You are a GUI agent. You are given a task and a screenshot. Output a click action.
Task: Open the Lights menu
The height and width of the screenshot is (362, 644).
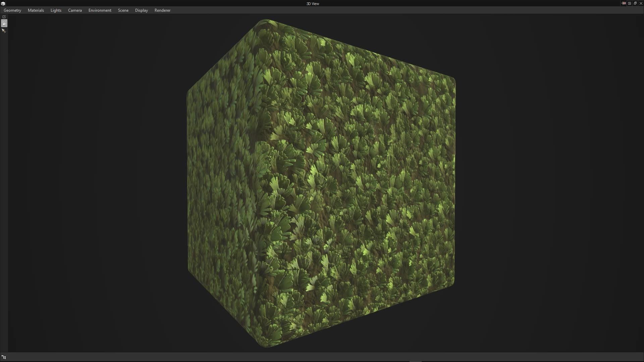[56, 10]
